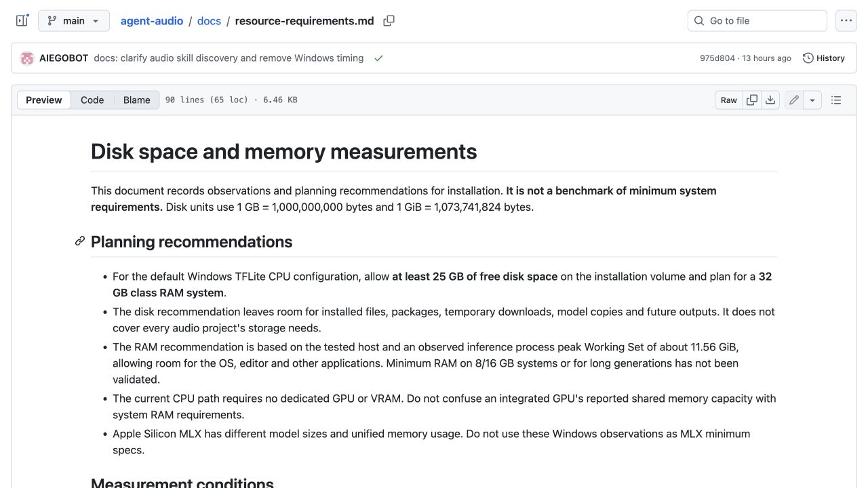The image size is (868, 488).
Task: Switch to the Blame tab
Action: tap(137, 100)
